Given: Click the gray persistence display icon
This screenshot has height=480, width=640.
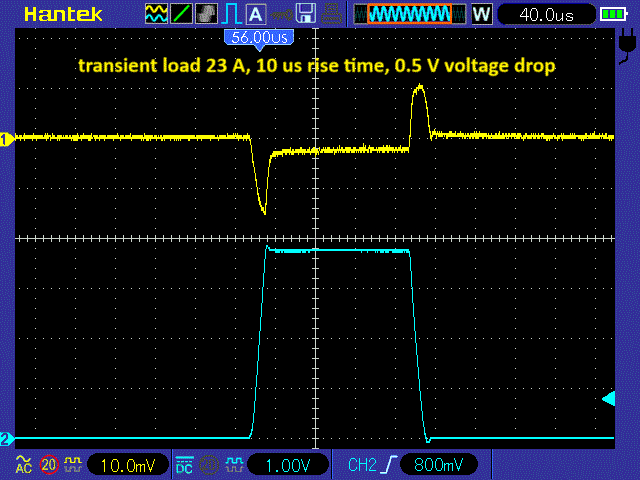Looking at the screenshot, I should (207, 14).
